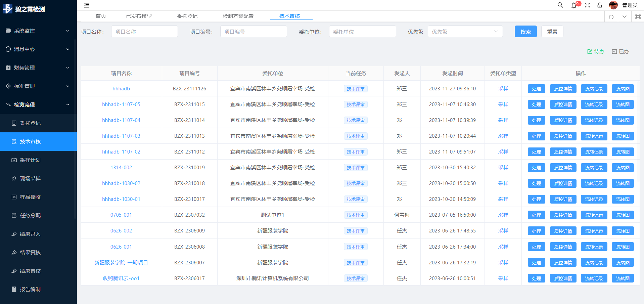
Task: Open notifications bell icon
Action: pos(574,5)
